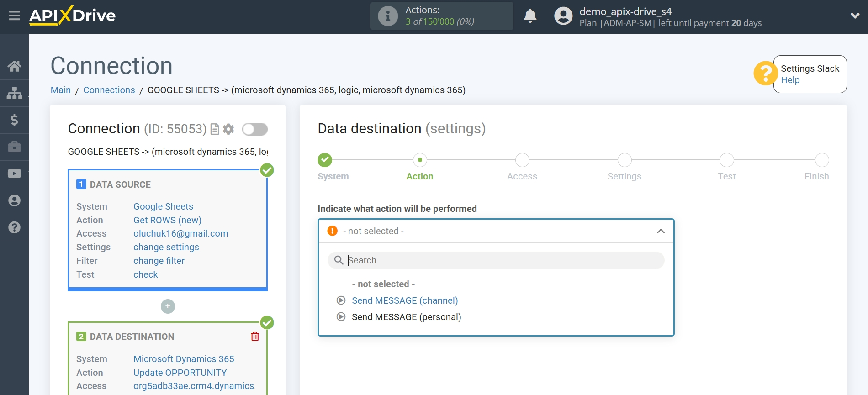Click the DATA SOURCE block header
This screenshot has height=395, width=868.
coord(120,184)
